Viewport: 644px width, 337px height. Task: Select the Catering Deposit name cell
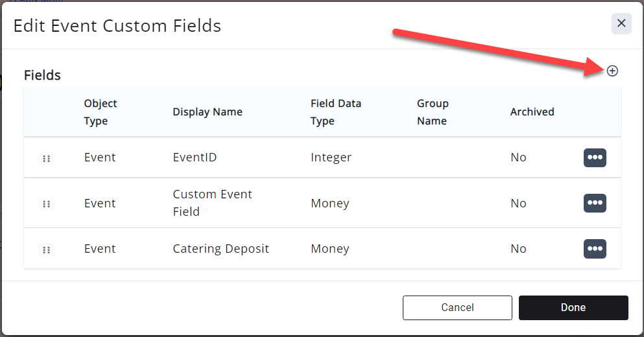pos(221,249)
